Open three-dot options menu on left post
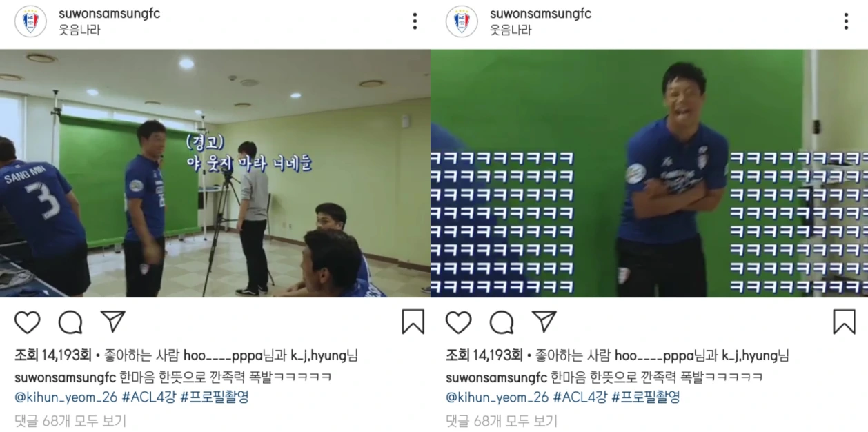 (415, 21)
